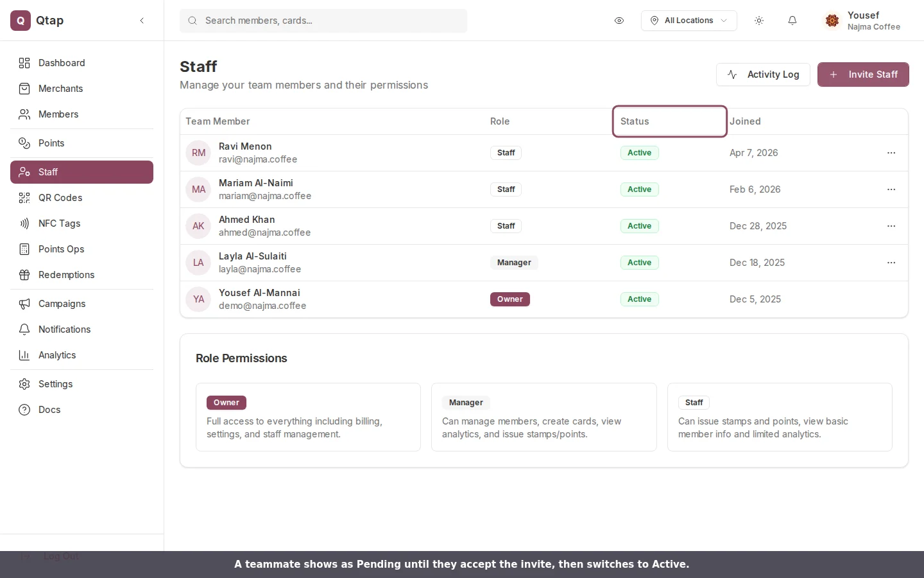The image size is (924, 578).
Task: Open actions menu for Ahmed Khan
Action: coord(891,226)
